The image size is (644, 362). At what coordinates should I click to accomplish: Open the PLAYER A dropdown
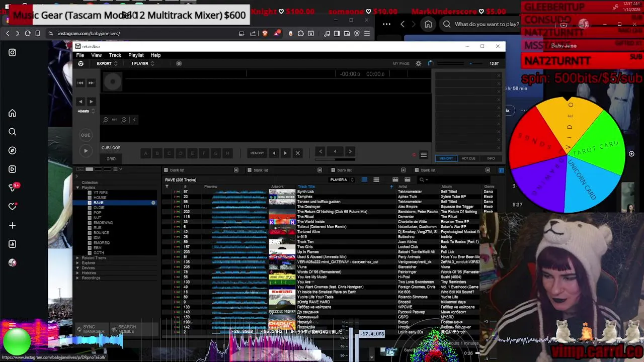pos(342,179)
